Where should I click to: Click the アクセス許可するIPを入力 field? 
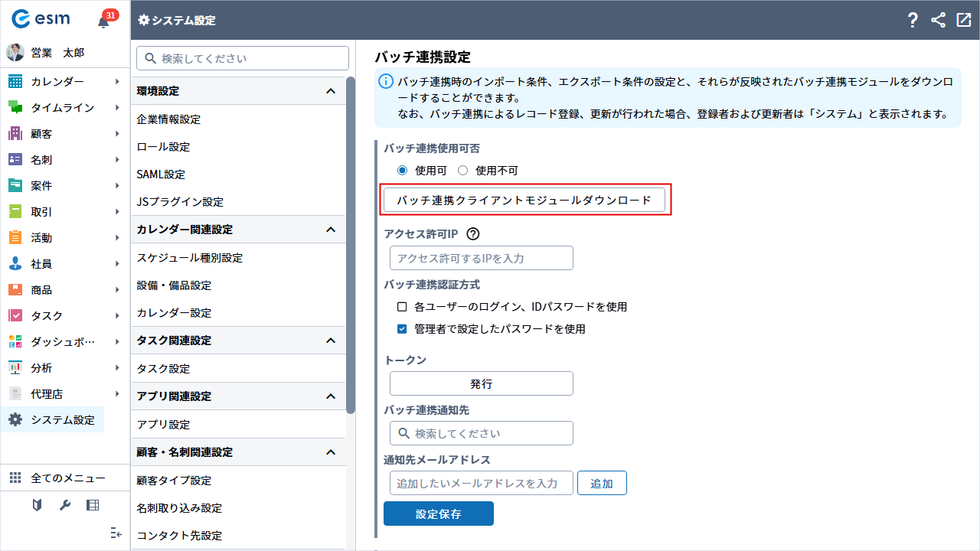[481, 258]
